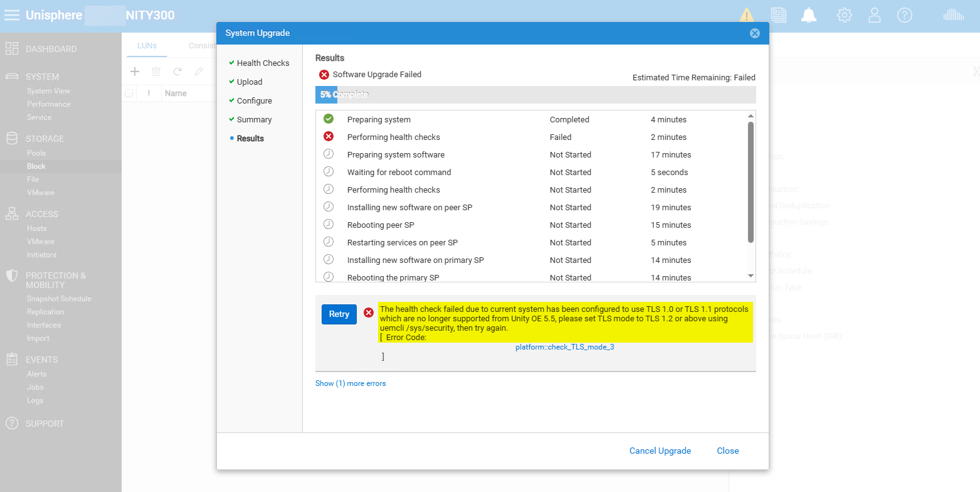The image size is (980, 492).
Task: Open the notifications bell icon
Action: (809, 15)
